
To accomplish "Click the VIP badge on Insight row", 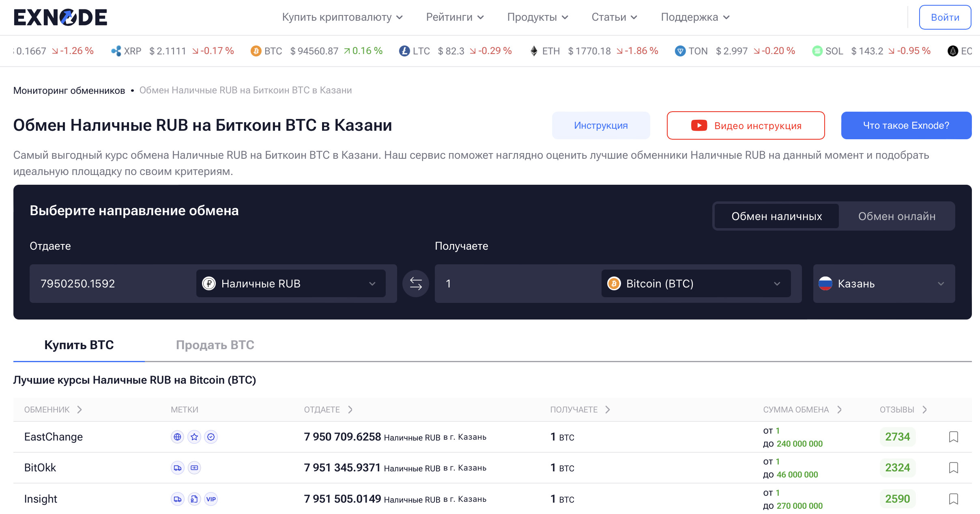I will (x=211, y=499).
